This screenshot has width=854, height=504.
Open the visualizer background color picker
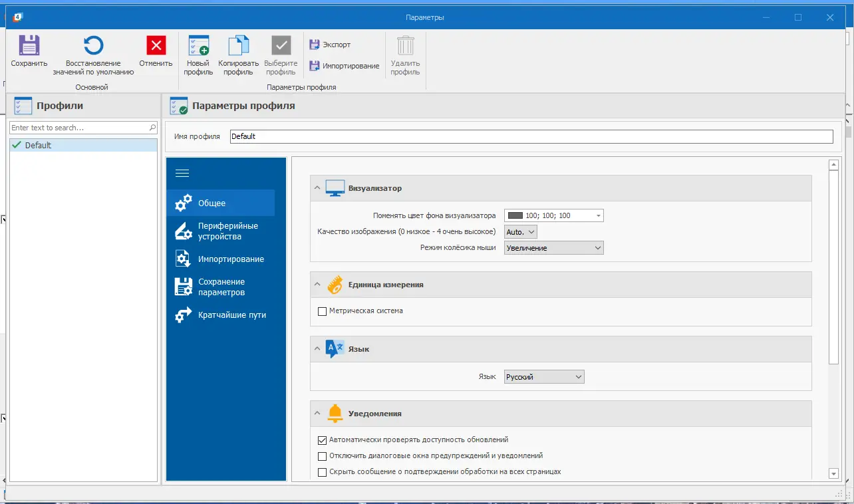click(553, 215)
